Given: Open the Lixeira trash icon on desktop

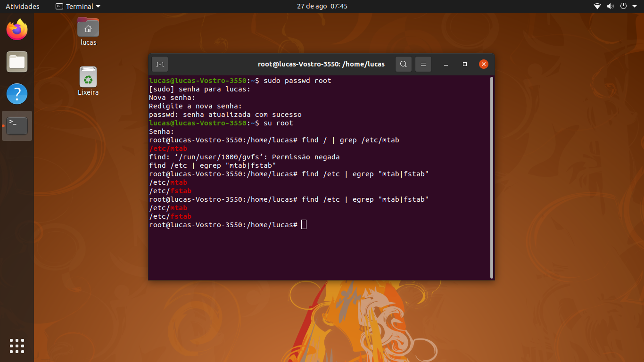Looking at the screenshot, I should [88, 81].
